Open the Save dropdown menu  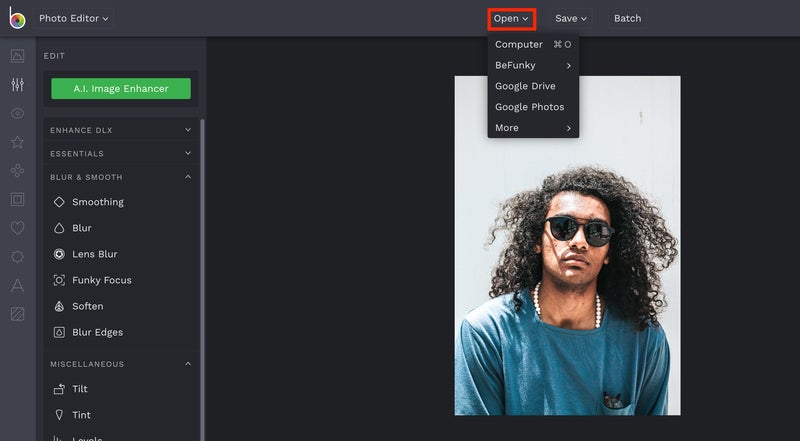571,18
